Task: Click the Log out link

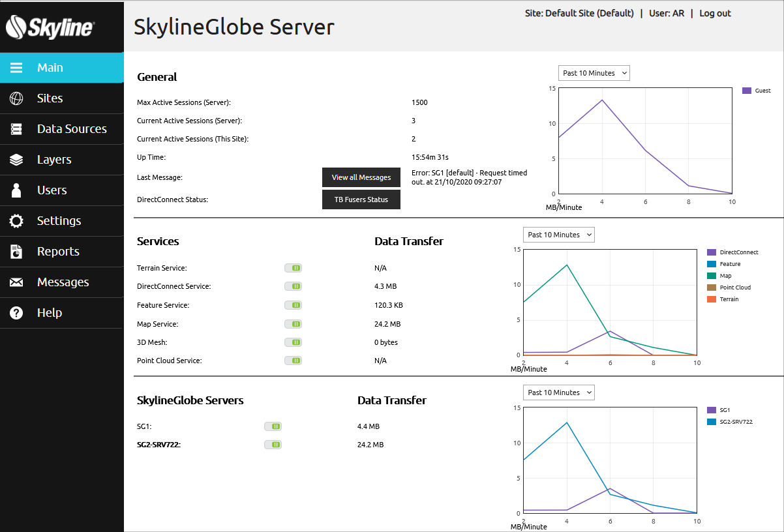Action: point(716,13)
